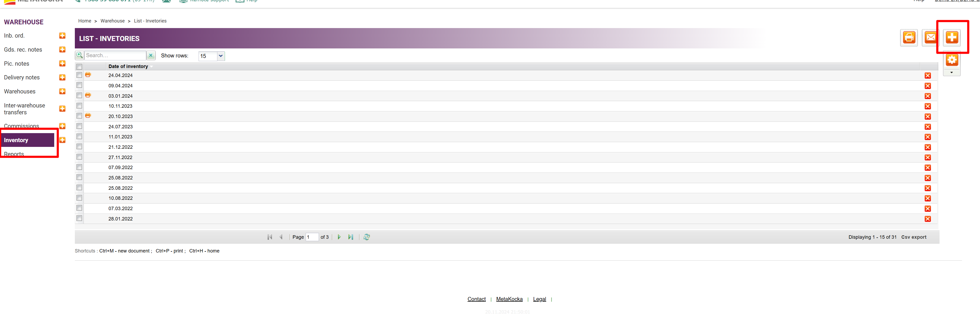The image size is (980, 334).
Task: Delete the 24.04.2024 inventory row
Action: click(x=927, y=75)
